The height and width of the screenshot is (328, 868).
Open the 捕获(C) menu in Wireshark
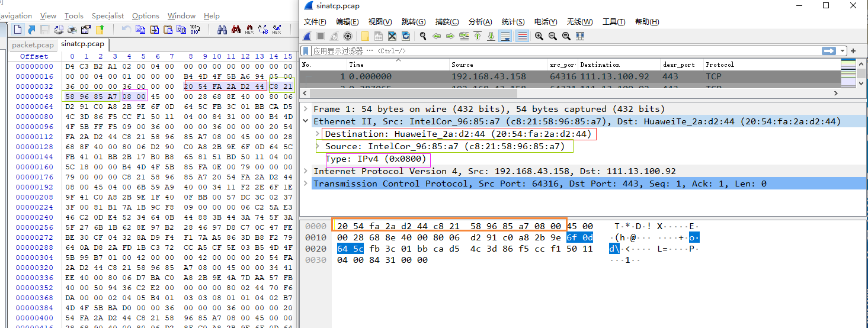coord(447,21)
